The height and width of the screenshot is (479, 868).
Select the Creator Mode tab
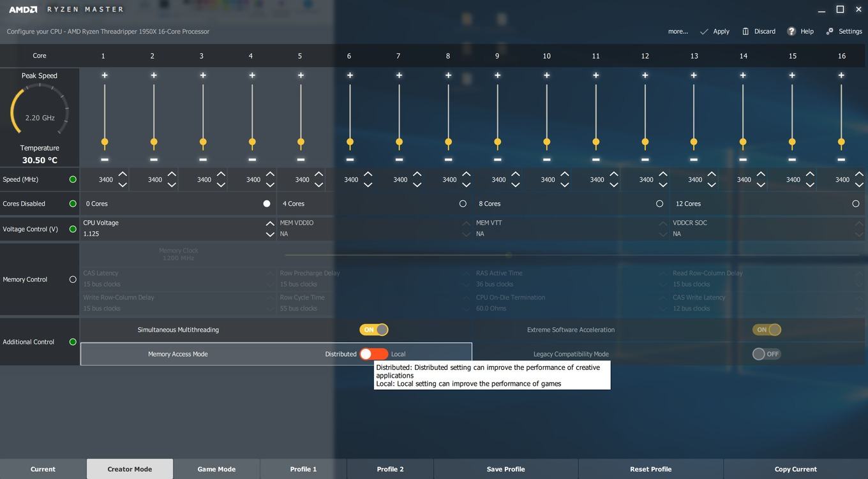click(130, 469)
